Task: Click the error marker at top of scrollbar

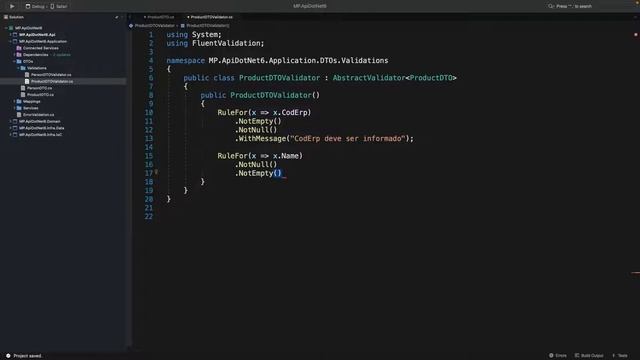Action: (636, 35)
